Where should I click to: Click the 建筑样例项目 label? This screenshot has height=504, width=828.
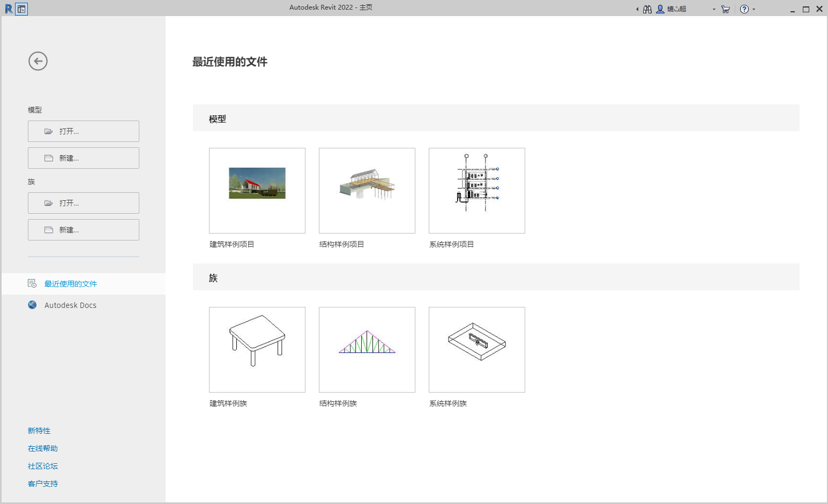click(232, 244)
